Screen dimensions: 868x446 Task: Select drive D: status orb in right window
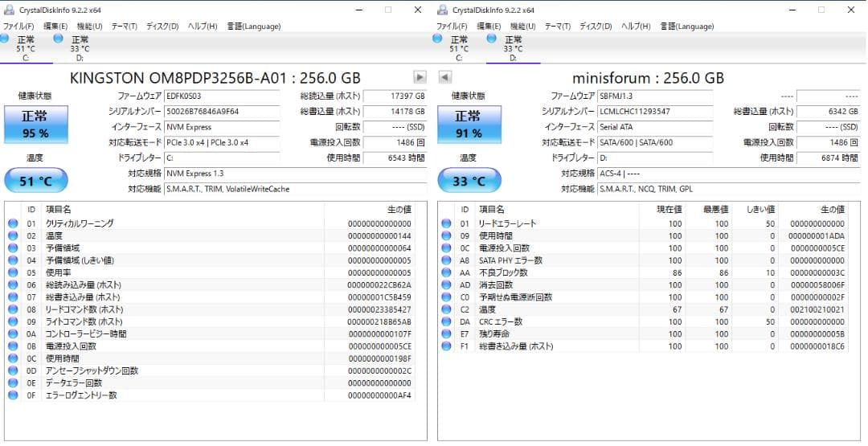click(491, 39)
